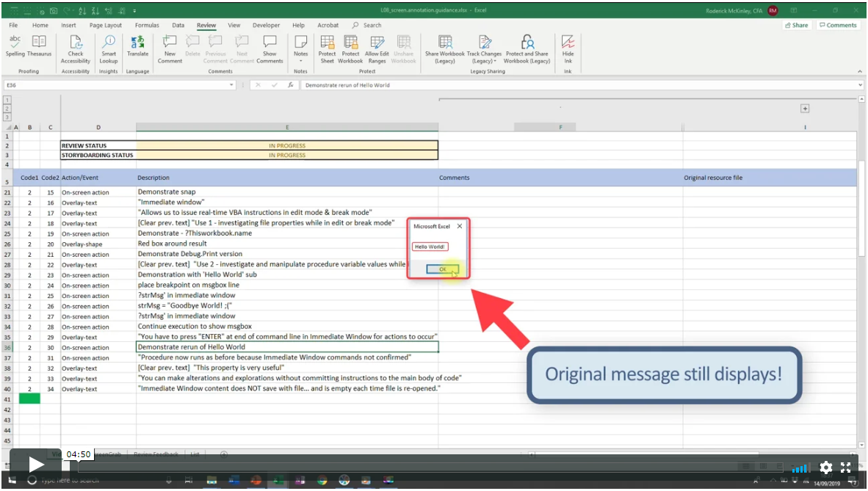The height and width of the screenshot is (491, 868).
Task: Enter fullscreen video mode
Action: click(846, 468)
